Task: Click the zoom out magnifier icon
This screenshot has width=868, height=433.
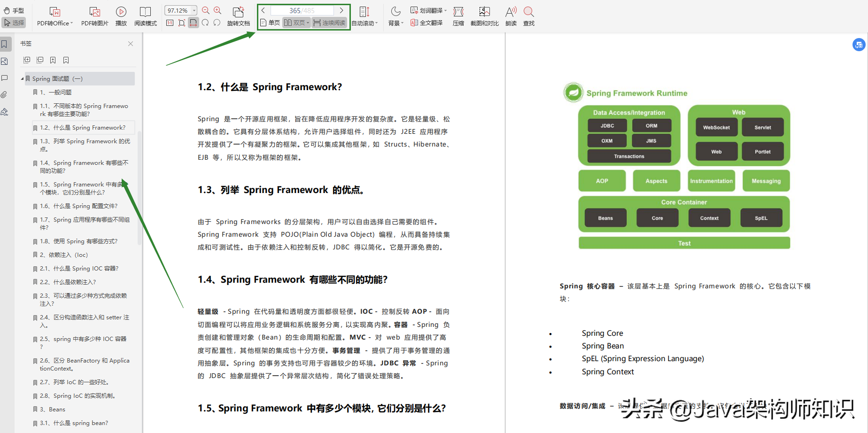Action: [x=206, y=10]
